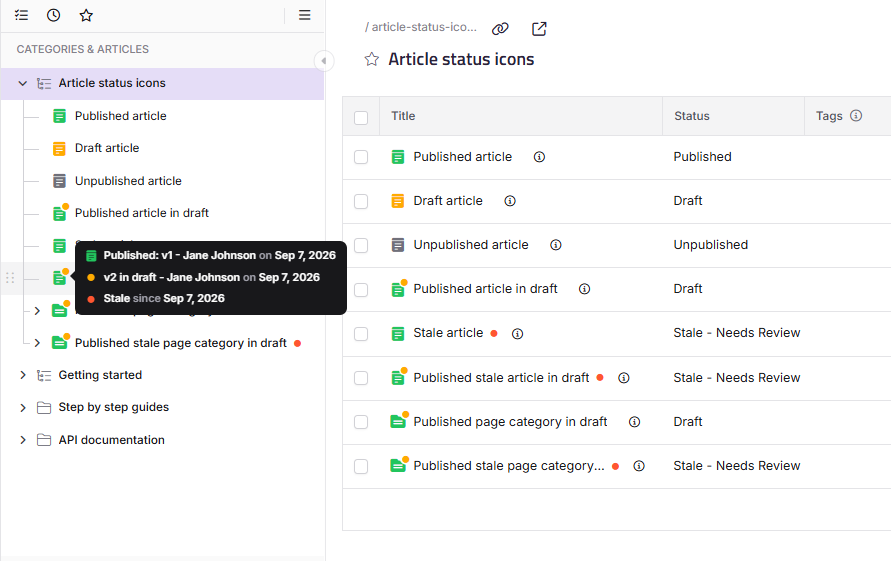Screen dimensions: 891x561
Task: Expand Published stale page category in draft
Action: [x=37, y=343]
